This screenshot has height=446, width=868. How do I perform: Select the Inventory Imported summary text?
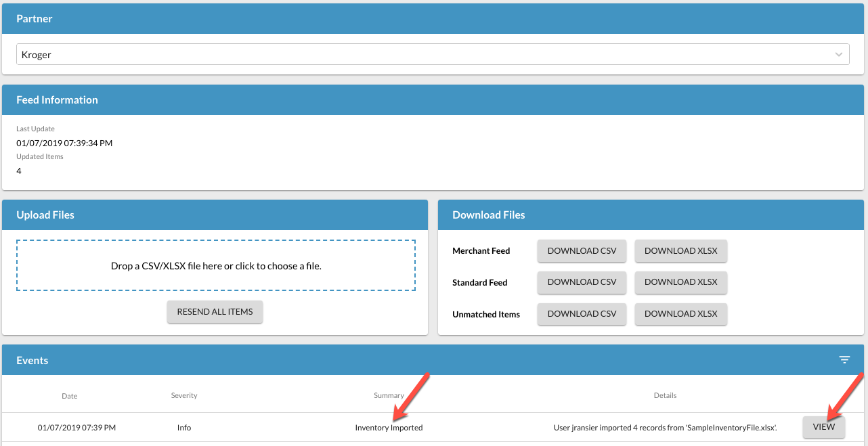click(389, 428)
